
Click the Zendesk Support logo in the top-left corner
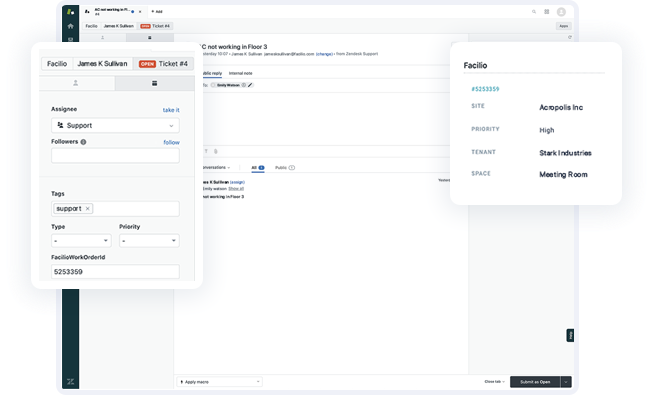point(70,12)
